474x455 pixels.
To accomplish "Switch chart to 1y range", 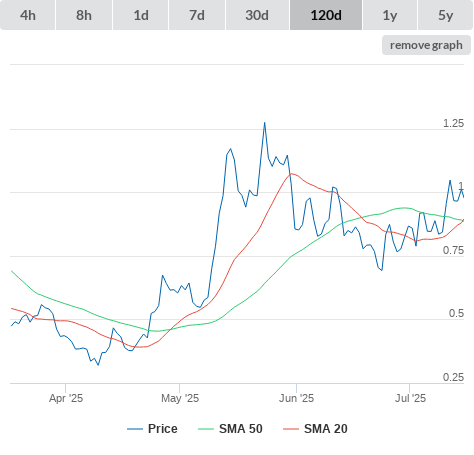I will click(390, 15).
